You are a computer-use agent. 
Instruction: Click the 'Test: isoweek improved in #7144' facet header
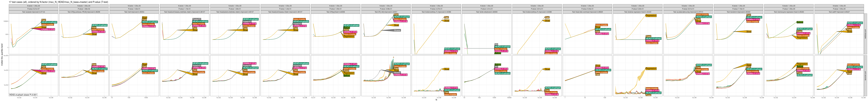(33, 12)
